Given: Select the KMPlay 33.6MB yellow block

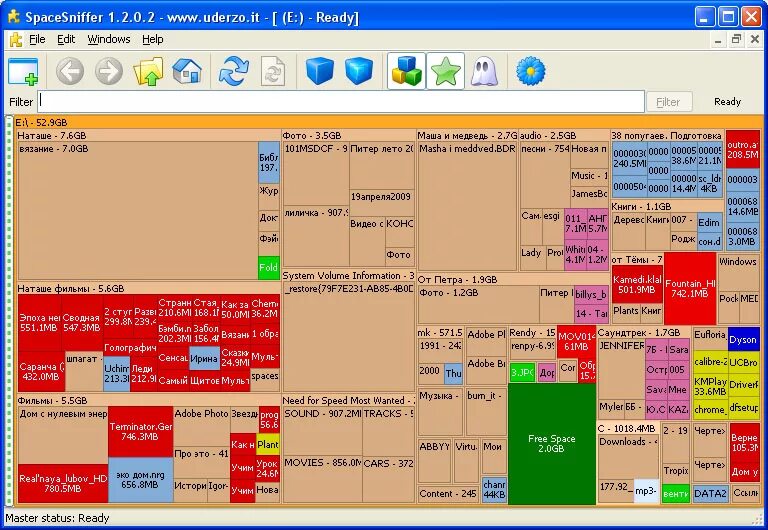Looking at the screenshot, I should pos(710,386).
